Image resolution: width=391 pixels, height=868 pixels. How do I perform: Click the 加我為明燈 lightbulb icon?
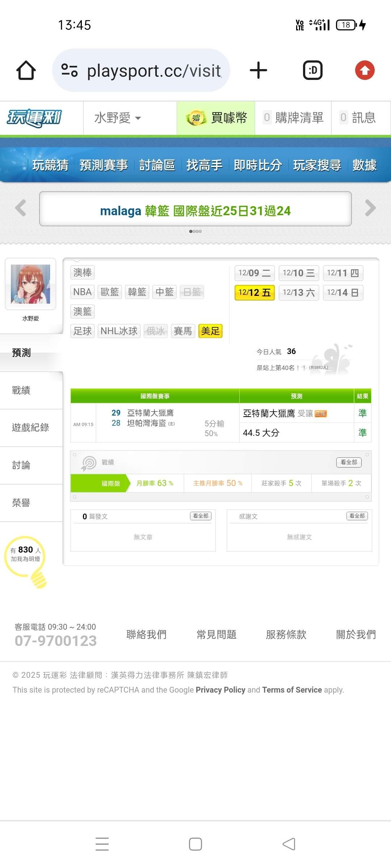point(26,561)
